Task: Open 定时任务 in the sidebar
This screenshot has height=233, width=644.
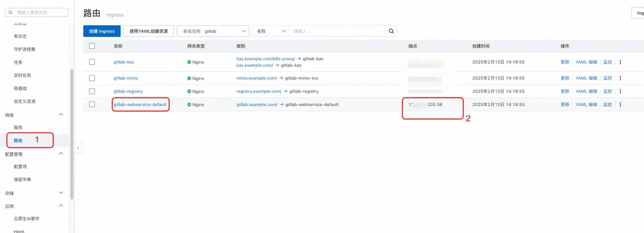Action: [23, 75]
